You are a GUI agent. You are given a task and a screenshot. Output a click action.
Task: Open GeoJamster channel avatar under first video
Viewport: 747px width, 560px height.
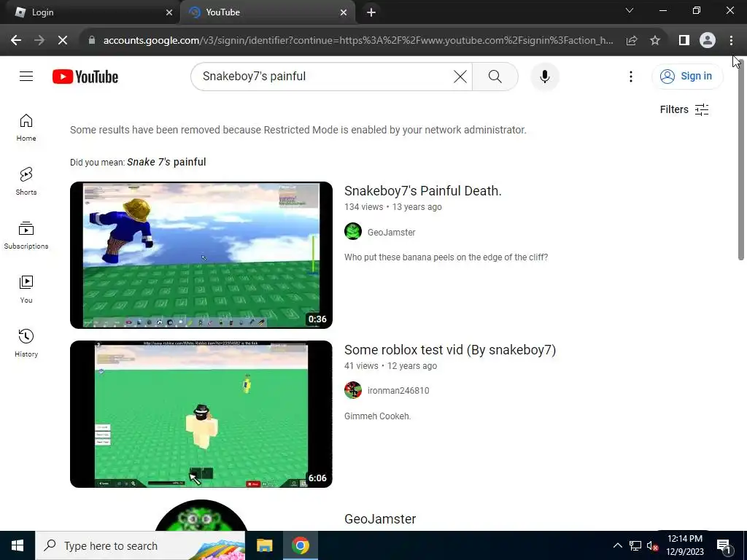(353, 231)
